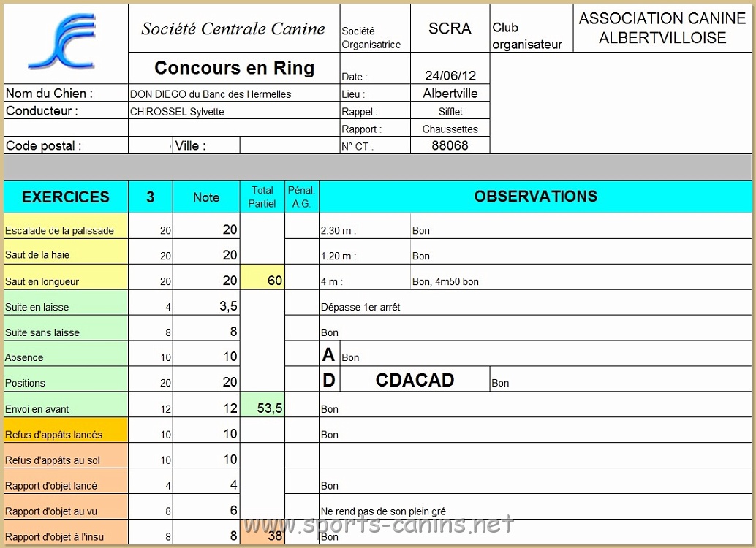Select the 'OBSERVATIONS' header
This screenshot has width=756, height=548.
click(x=535, y=197)
